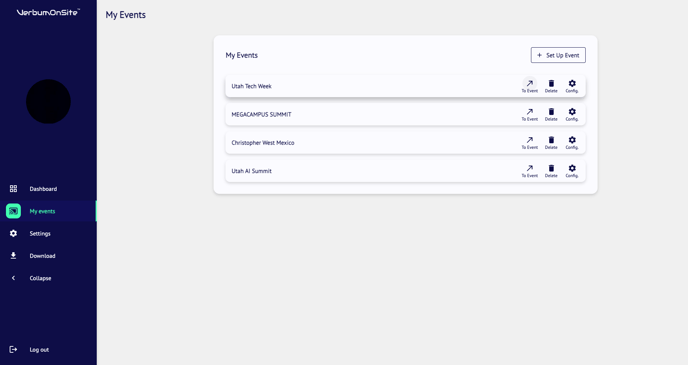Delete the Utah AI Summit event
This screenshot has height=365, width=688.
pos(551,171)
